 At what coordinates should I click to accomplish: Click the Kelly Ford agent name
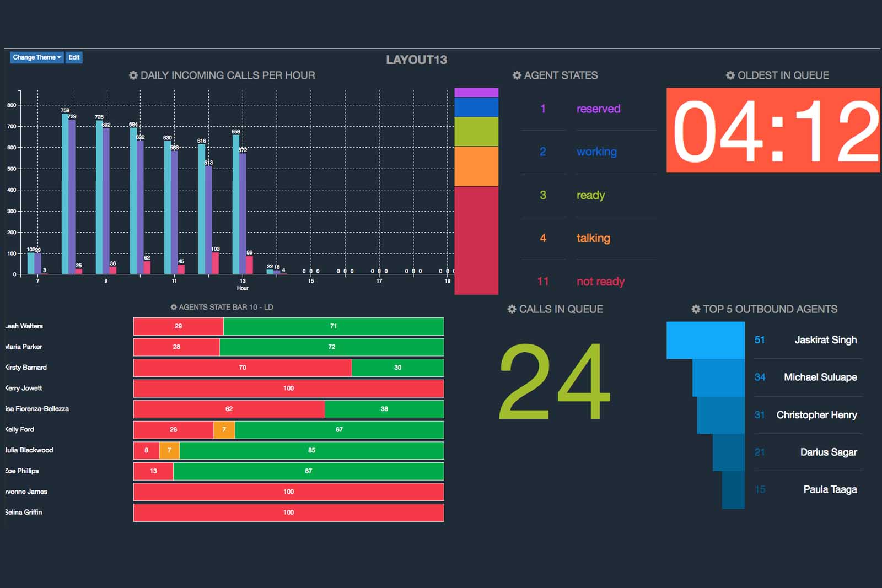tap(19, 430)
